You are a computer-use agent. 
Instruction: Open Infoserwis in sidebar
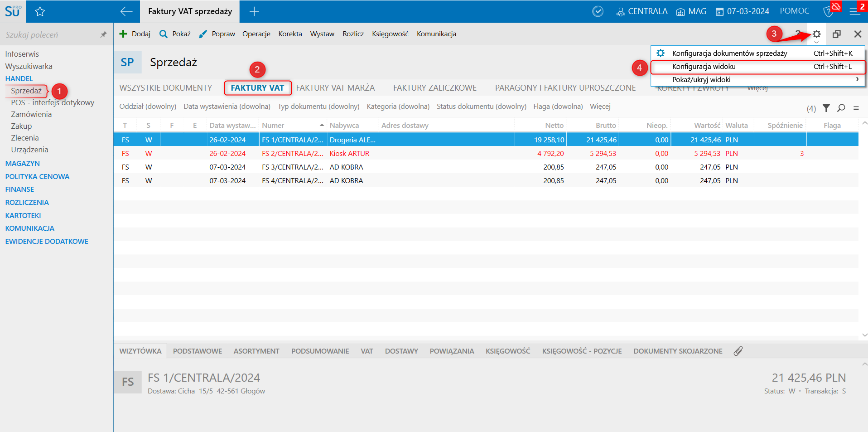pyautogui.click(x=22, y=54)
